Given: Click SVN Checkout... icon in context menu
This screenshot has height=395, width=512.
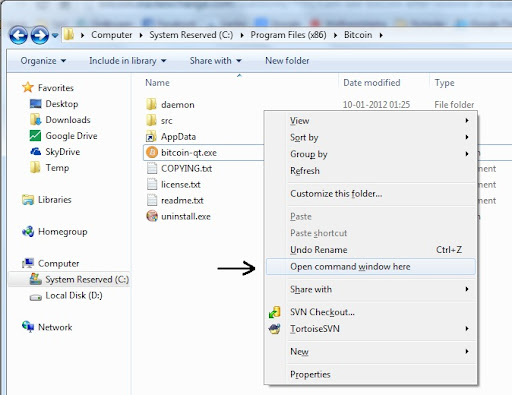Looking at the screenshot, I should (275, 312).
